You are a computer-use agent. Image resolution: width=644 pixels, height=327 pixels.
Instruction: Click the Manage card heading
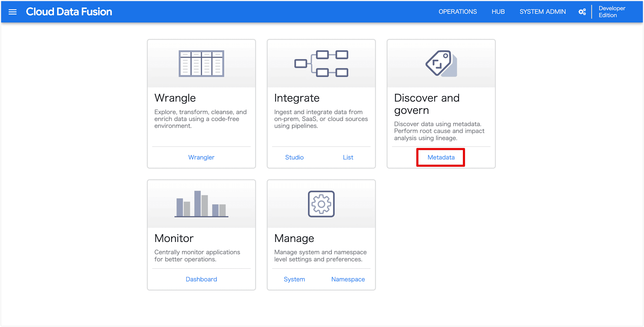coord(294,238)
